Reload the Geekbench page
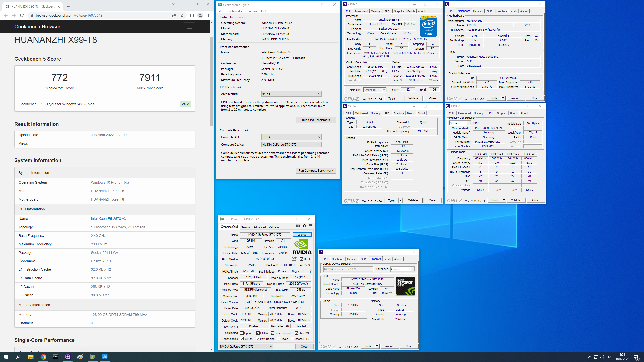Image resolution: width=644 pixels, height=362 pixels. tap(22, 15)
